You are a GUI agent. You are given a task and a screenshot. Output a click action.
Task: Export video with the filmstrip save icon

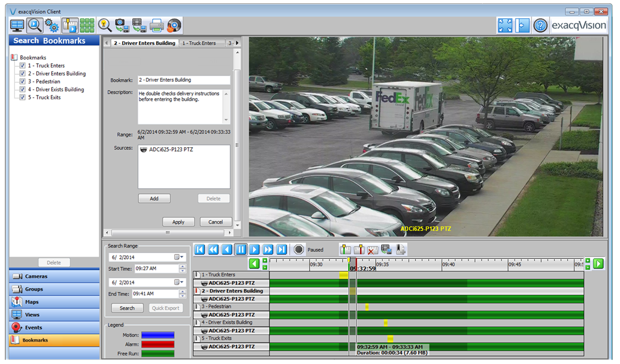[x=138, y=25]
